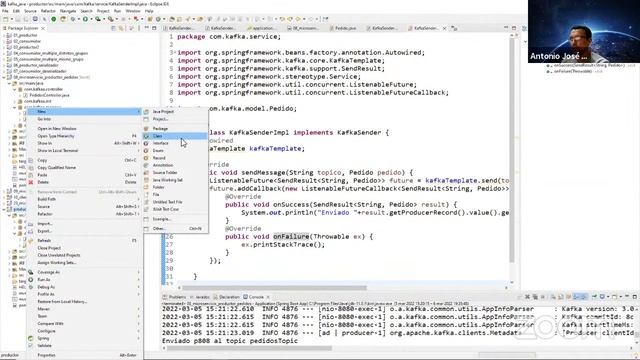This screenshot has width=640, height=360.
Task: Open the Navigate menu
Action: point(68,11)
